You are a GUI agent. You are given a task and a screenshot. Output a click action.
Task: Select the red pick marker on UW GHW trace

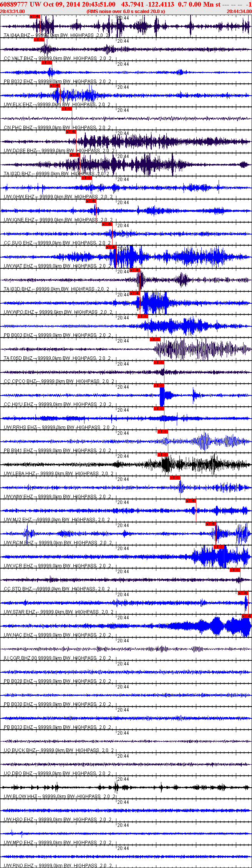[87, 178]
